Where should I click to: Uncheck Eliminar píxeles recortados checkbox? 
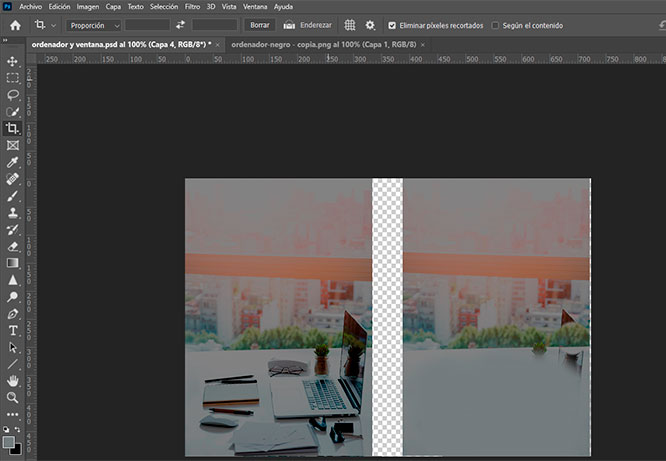(392, 25)
